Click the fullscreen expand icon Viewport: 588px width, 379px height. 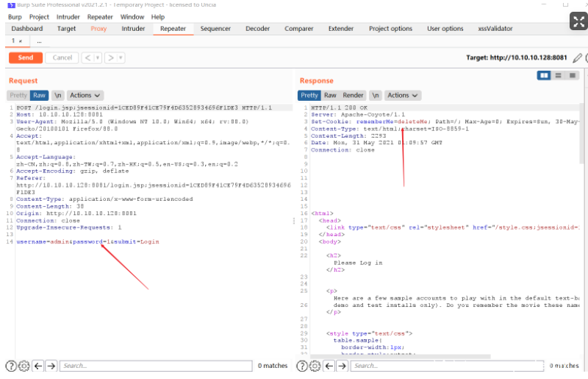(578, 21)
